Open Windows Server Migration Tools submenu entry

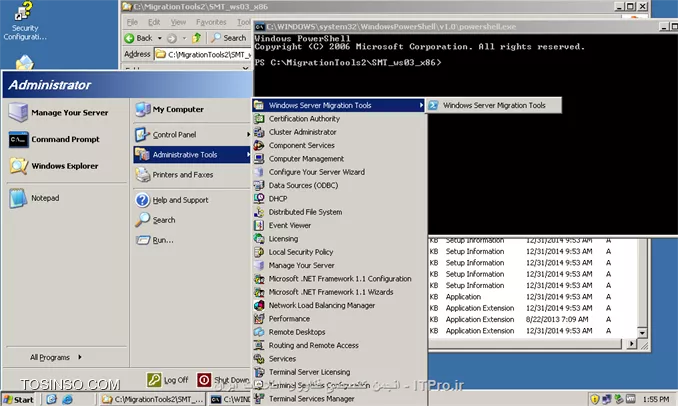pos(338,105)
